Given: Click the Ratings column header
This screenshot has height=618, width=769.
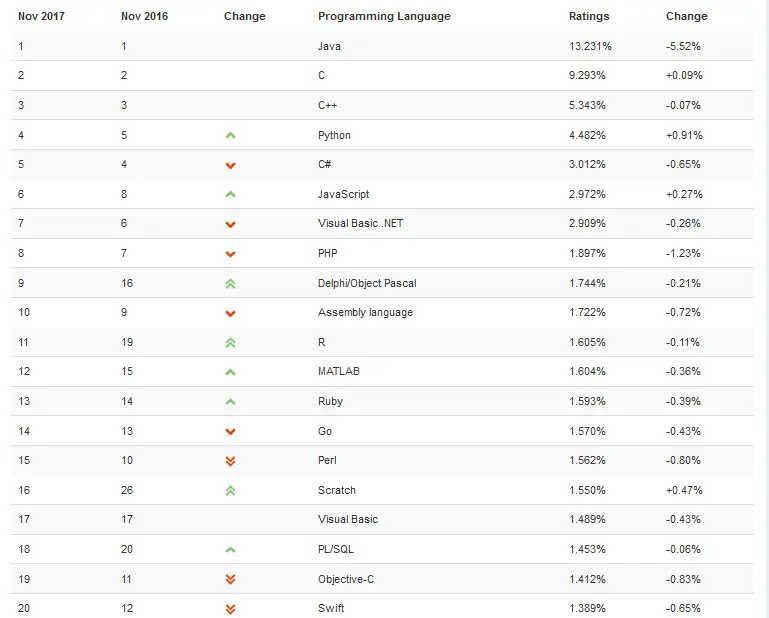Looking at the screenshot, I should [x=589, y=16].
